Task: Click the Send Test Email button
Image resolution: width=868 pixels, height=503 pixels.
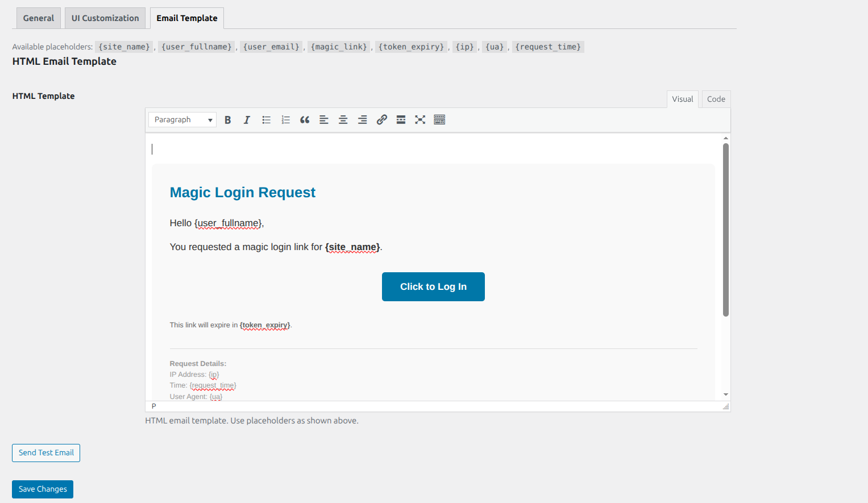Action: pos(45,453)
